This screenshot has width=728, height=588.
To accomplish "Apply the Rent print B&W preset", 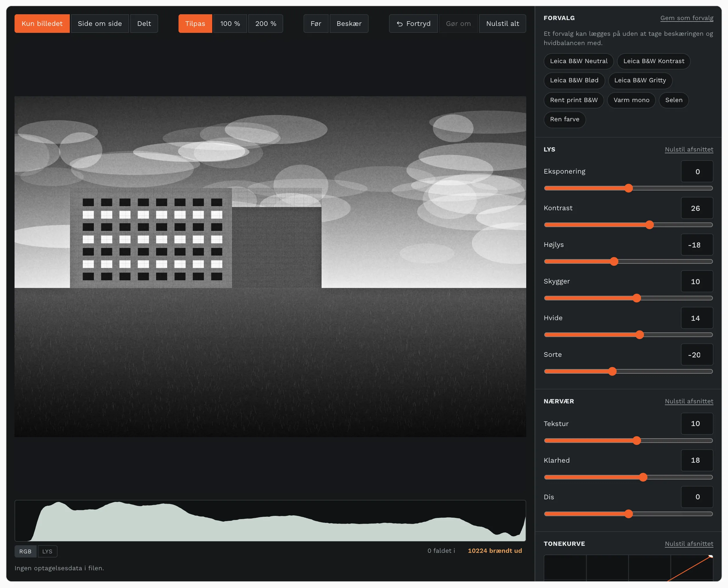I will [574, 100].
